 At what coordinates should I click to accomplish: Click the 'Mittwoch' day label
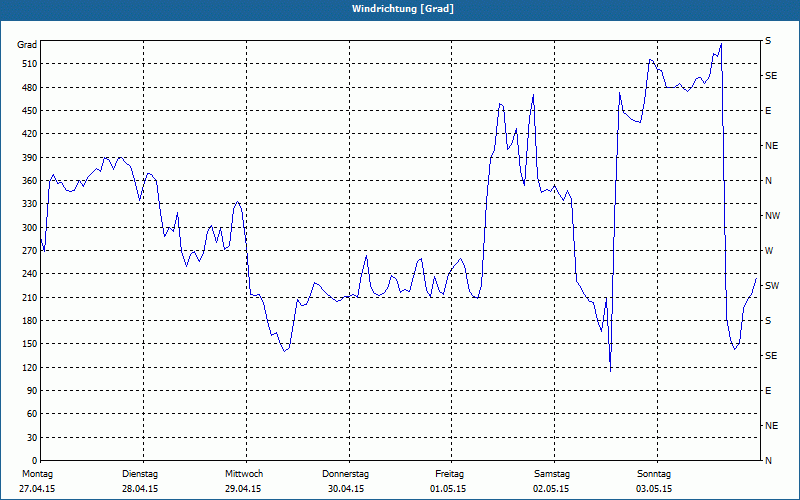[x=243, y=474]
